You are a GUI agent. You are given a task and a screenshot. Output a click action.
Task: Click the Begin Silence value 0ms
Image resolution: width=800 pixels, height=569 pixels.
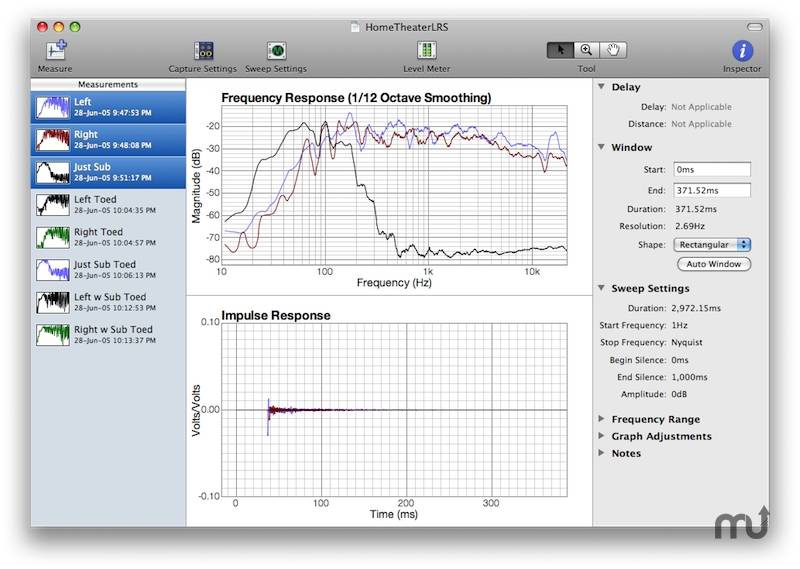(x=680, y=360)
